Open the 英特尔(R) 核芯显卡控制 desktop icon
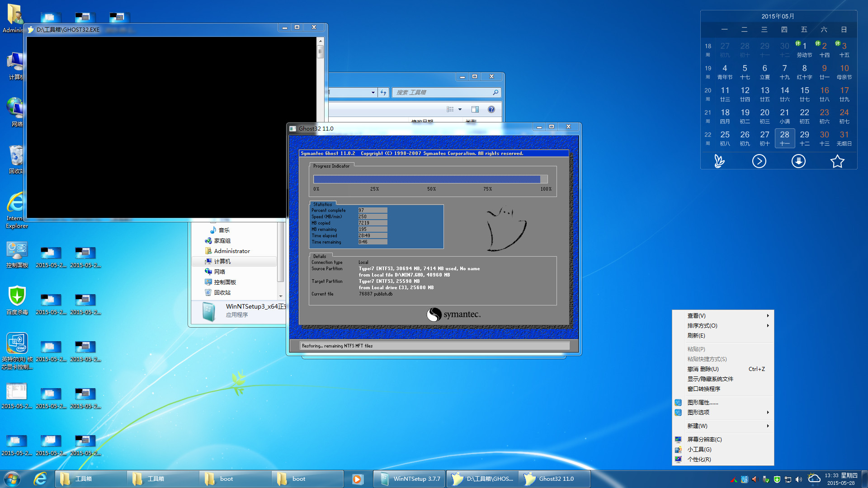868x488 pixels. pyautogui.click(x=17, y=351)
